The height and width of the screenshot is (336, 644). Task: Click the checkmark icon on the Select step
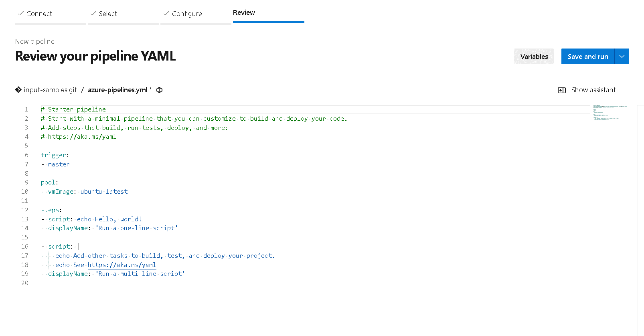pyautogui.click(x=93, y=13)
